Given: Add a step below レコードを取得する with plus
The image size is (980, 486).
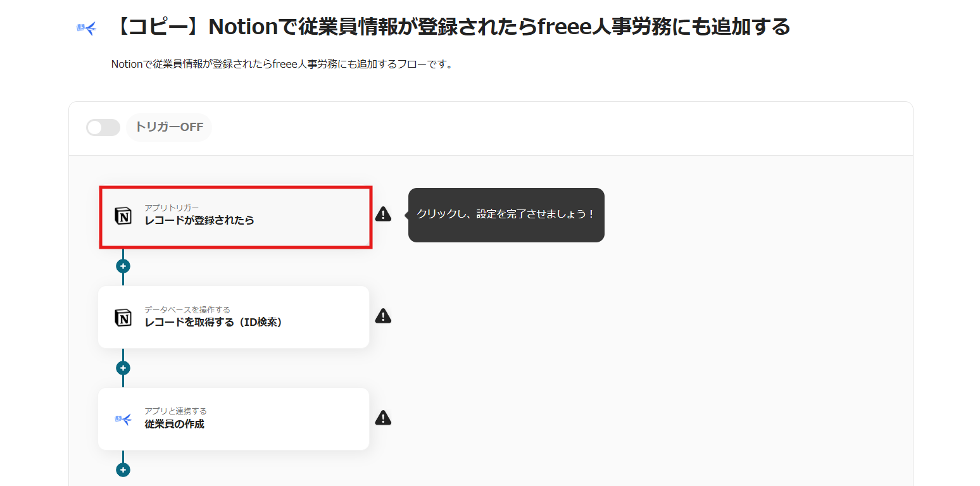Looking at the screenshot, I should tap(123, 368).
